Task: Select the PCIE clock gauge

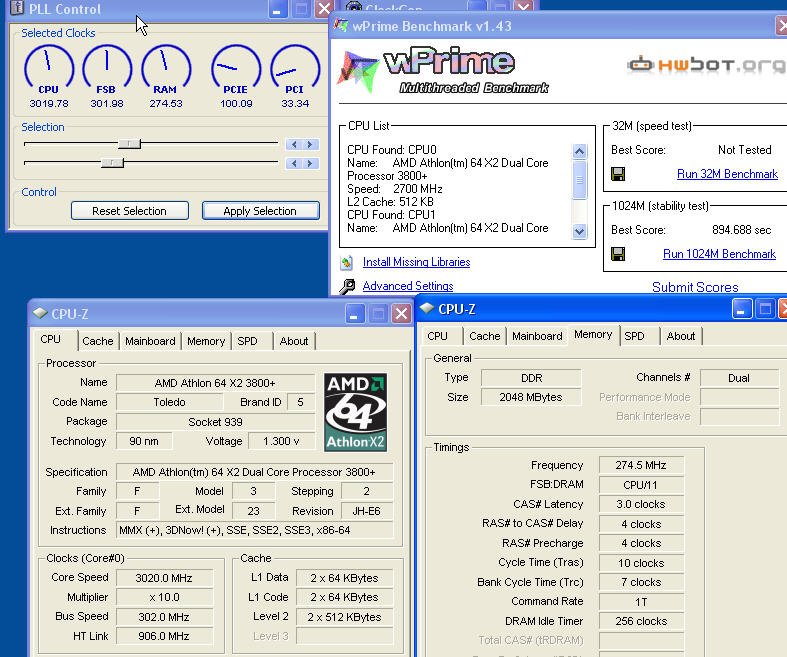Action: [x=236, y=69]
